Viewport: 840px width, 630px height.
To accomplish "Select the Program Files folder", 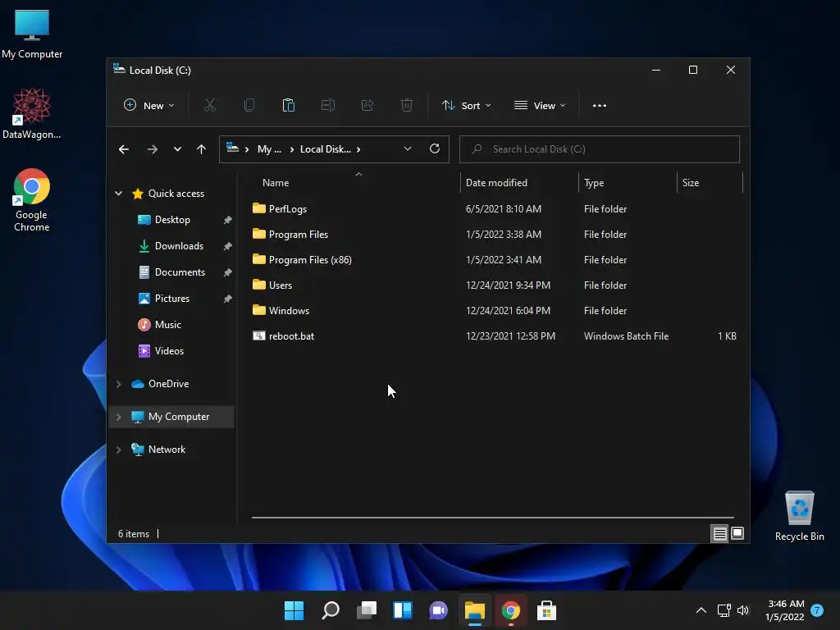I will (x=493, y=234).
